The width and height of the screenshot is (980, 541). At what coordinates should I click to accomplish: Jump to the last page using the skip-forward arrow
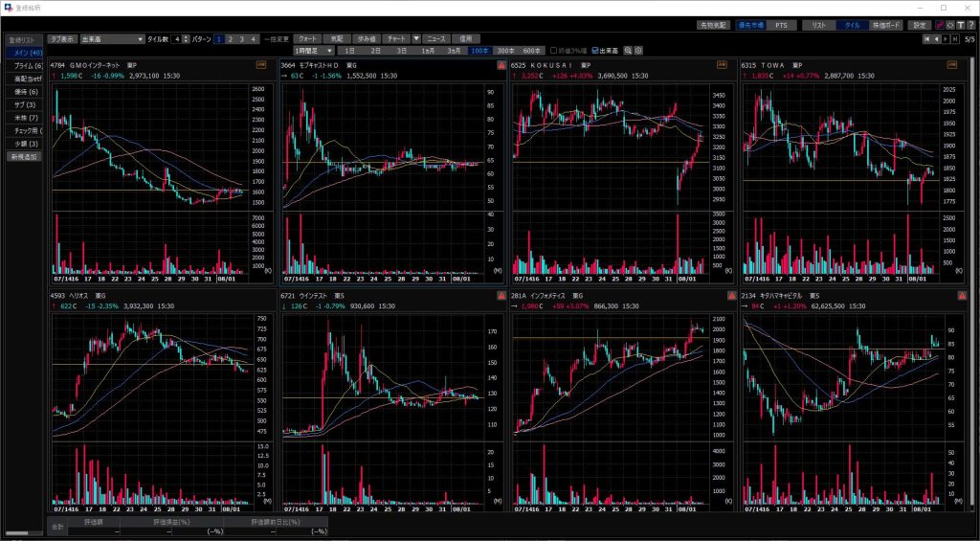(x=954, y=39)
